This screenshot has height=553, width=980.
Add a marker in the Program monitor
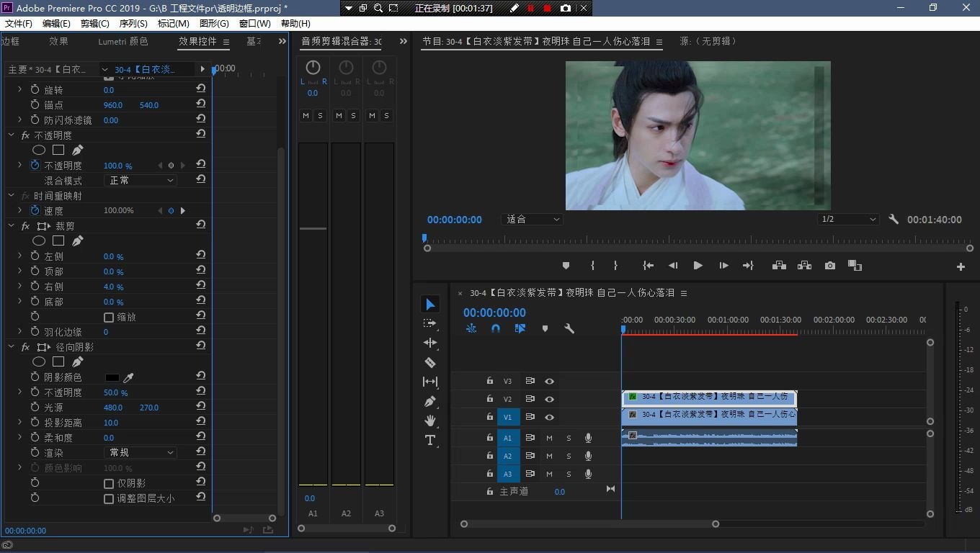pos(566,266)
